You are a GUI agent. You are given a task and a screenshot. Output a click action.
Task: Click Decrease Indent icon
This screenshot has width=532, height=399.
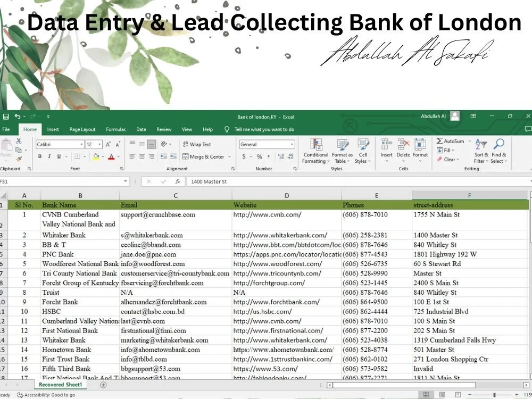coord(163,156)
